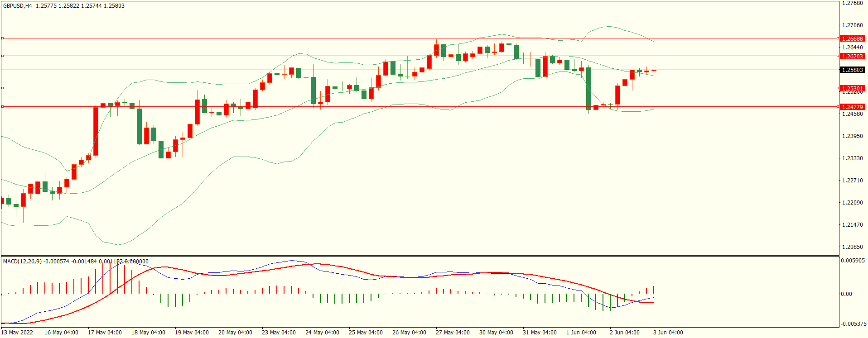This screenshot has width=868, height=338.
Task: Click the 1.26688 red price label
Action: [x=852, y=39]
